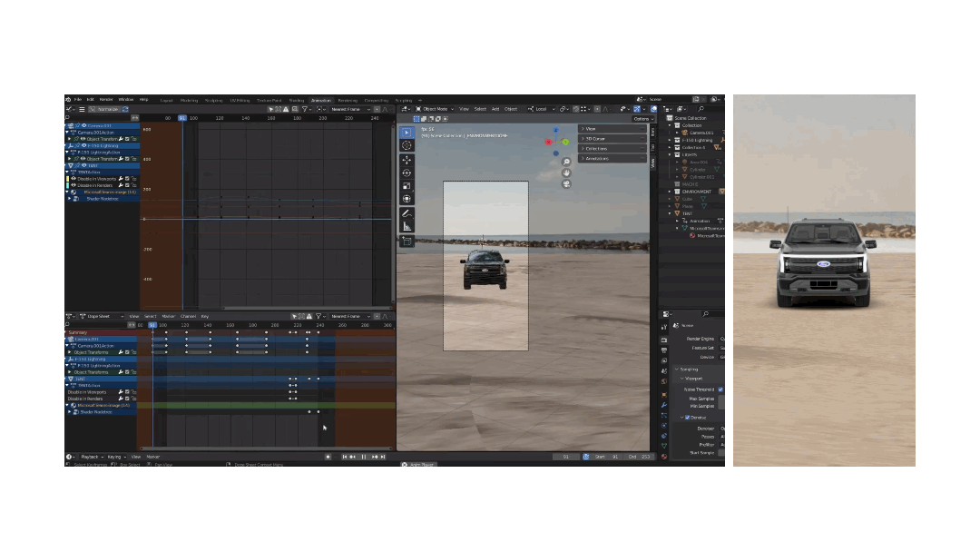Screen dimensions: 980x552
Task: Toggle Normalize in graph editor header
Action: pyautogui.click(x=104, y=109)
